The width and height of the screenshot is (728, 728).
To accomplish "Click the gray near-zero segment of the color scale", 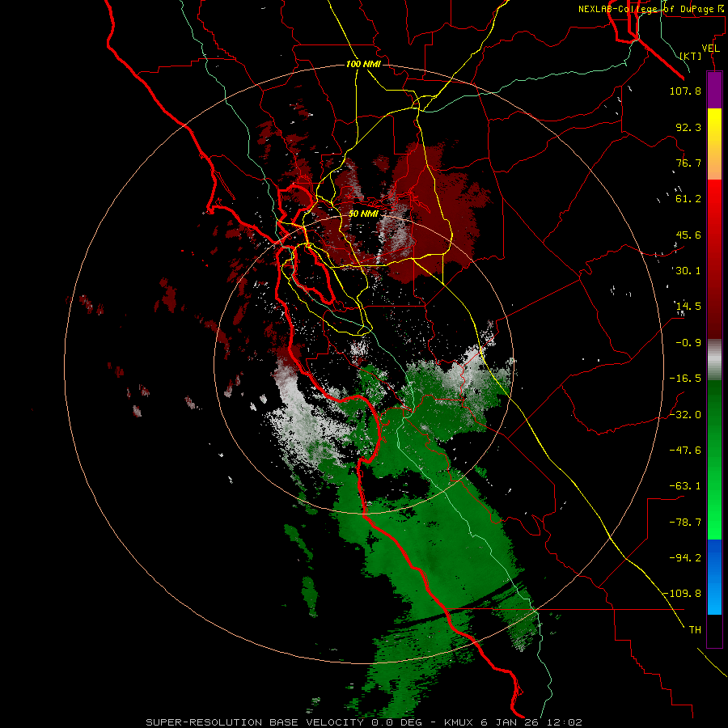I will point(714,360).
